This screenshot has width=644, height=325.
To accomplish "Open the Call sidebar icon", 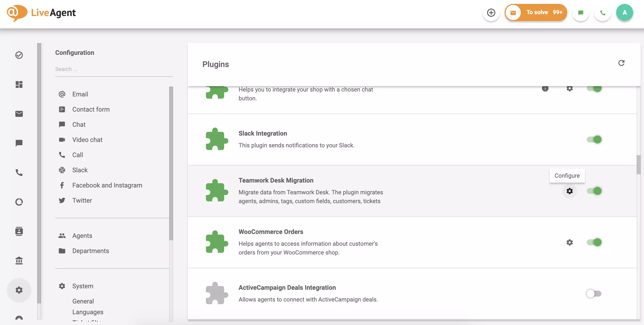I will [x=19, y=173].
